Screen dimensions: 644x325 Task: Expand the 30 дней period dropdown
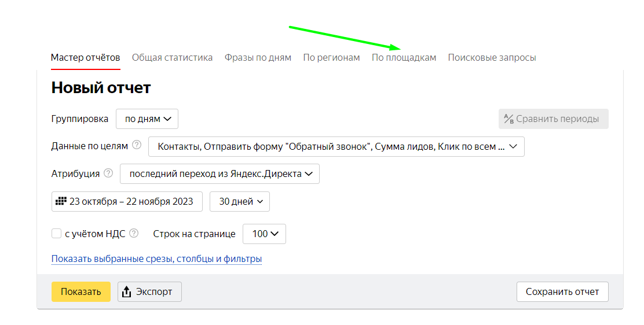point(240,201)
